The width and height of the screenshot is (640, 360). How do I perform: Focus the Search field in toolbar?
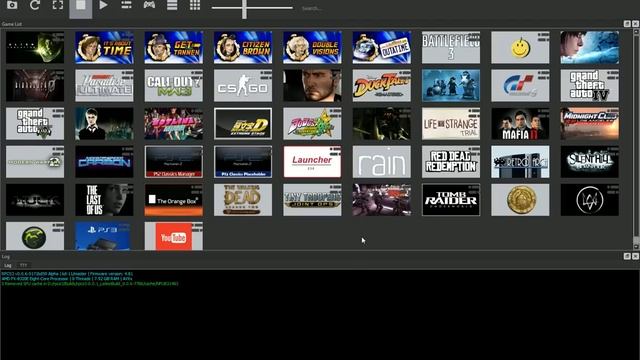tap(312, 8)
